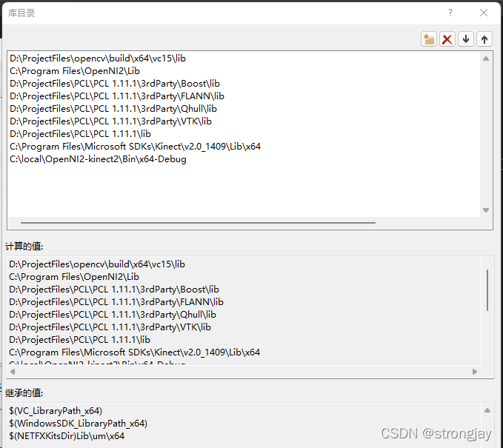Click the opencv lib path in 计算的值

[97, 264]
